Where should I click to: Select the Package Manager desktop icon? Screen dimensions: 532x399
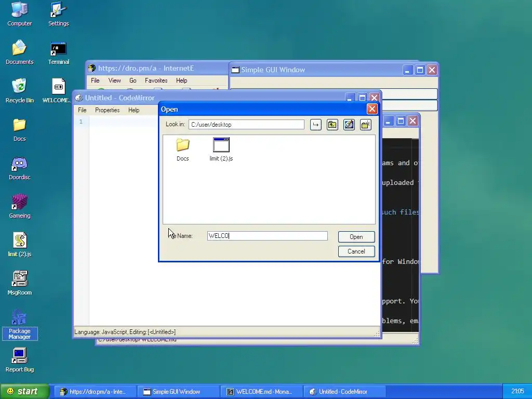point(19,324)
